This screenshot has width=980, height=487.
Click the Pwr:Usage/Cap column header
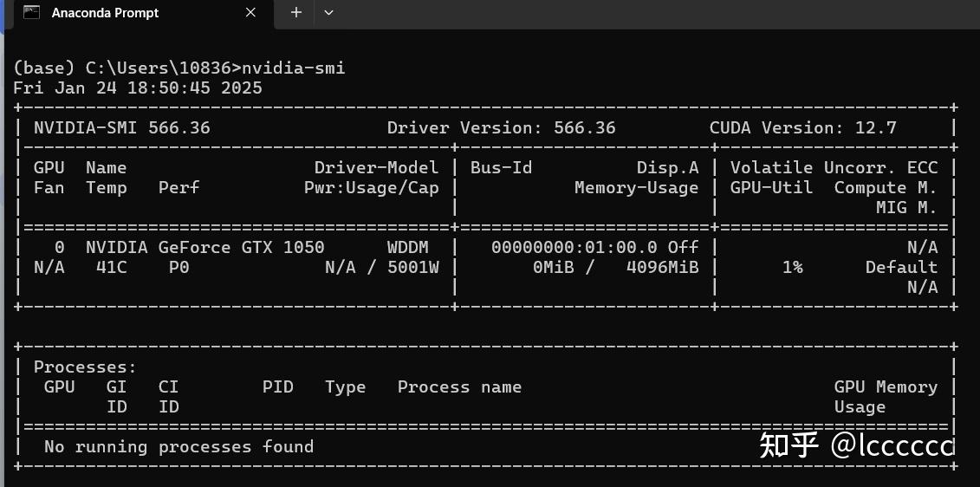click(371, 187)
